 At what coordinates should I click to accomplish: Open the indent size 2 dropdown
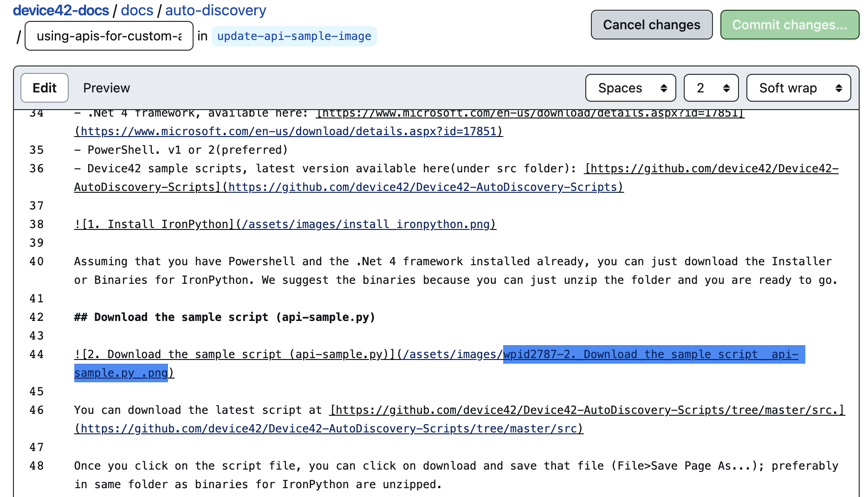711,88
